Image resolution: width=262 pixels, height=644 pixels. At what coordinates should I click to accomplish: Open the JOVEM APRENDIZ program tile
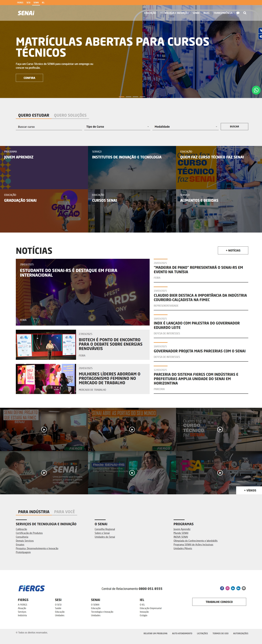(44, 168)
